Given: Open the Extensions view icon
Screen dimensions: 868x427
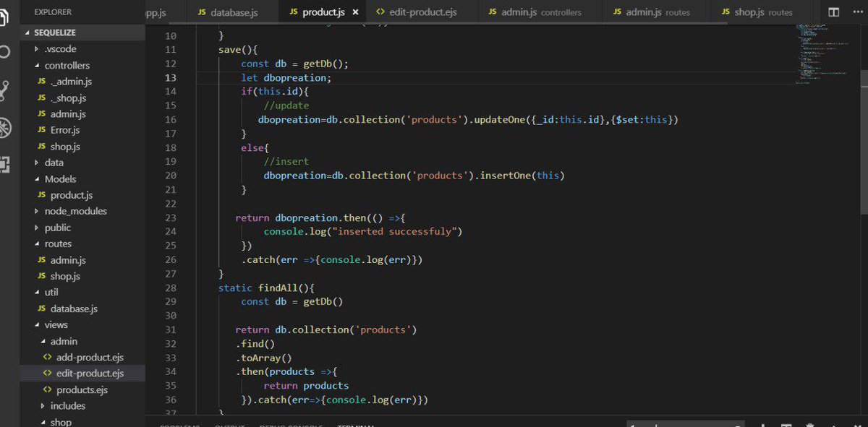Looking at the screenshot, I should click(4, 165).
